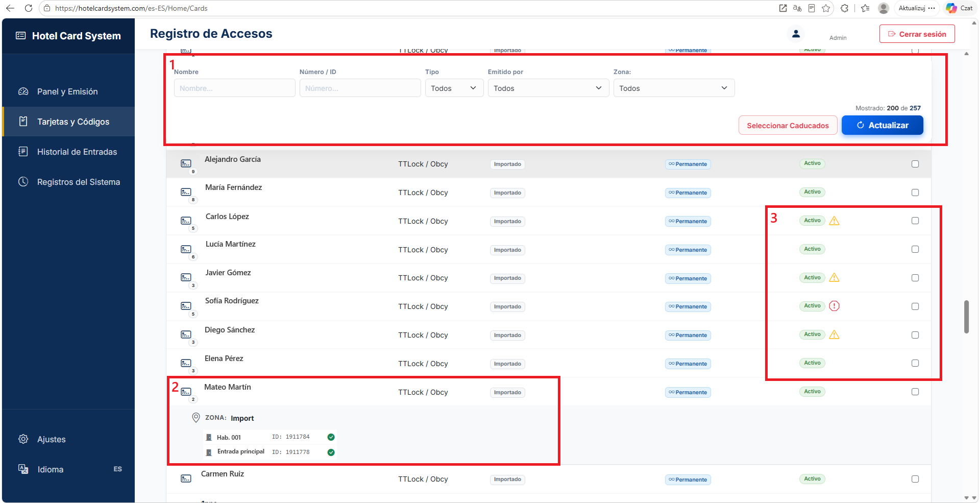
Task: Open Panel y Emisión section
Action: pyautogui.click(x=68, y=91)
